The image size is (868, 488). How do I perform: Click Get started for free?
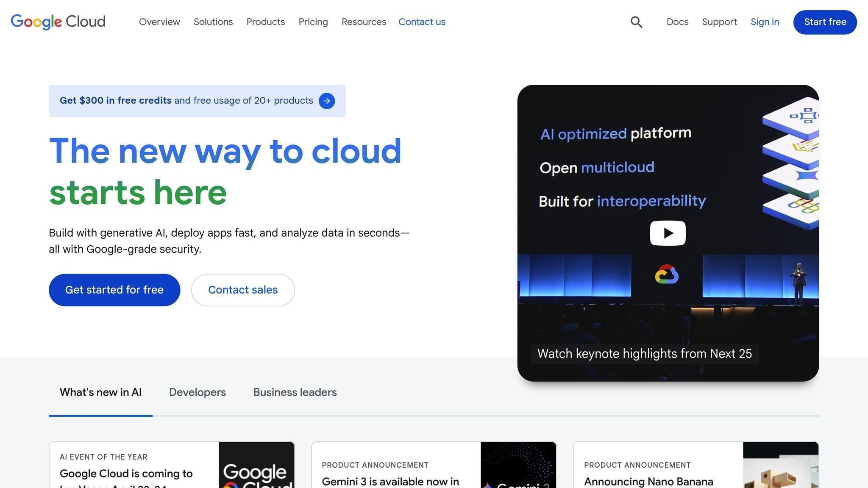pyautogui.click(x=114, y=290)
